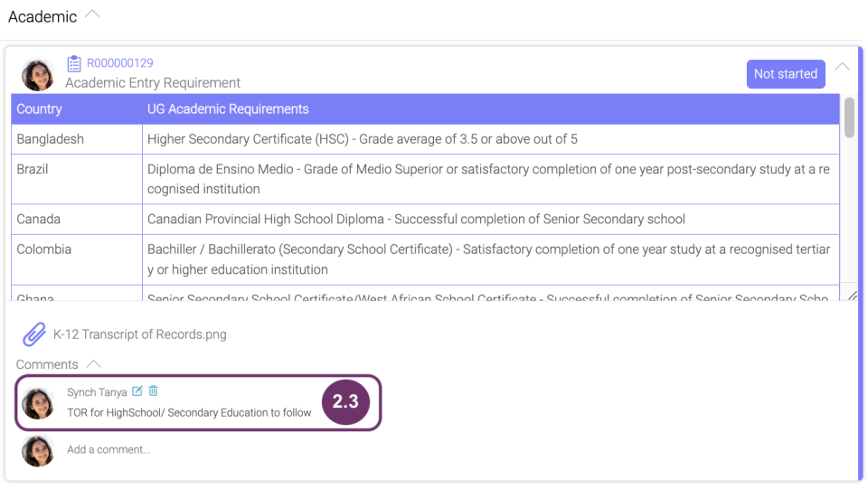Edit Synch Tanya's comment with pencil icon
This screenshot has height=489, width=868.
tap(137, 391)
